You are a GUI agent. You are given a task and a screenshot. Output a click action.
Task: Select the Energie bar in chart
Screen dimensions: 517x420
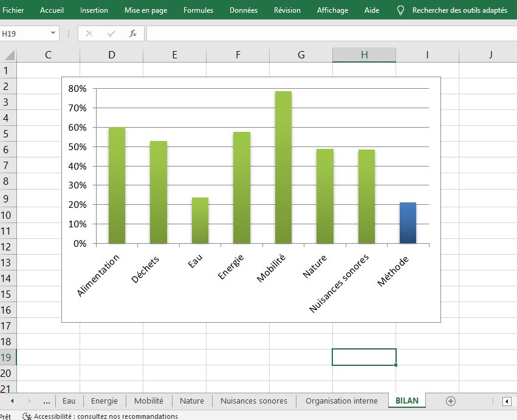(242, 188)
